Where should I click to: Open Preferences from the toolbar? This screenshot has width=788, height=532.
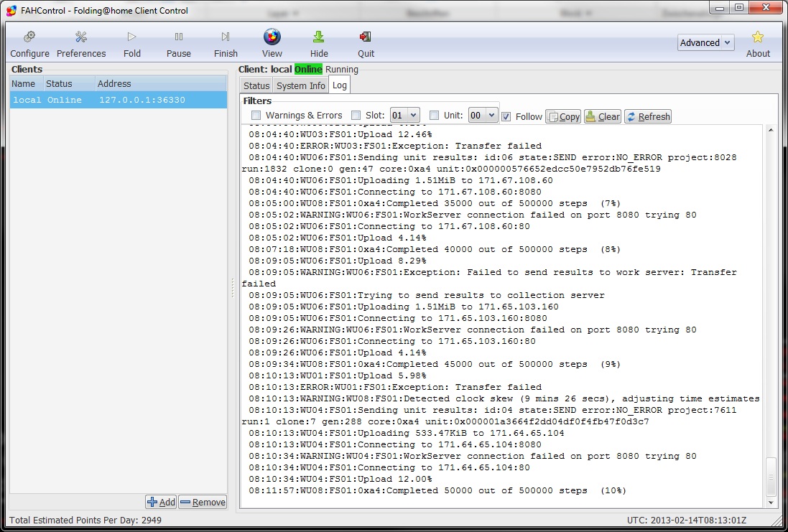pos(81,44)
